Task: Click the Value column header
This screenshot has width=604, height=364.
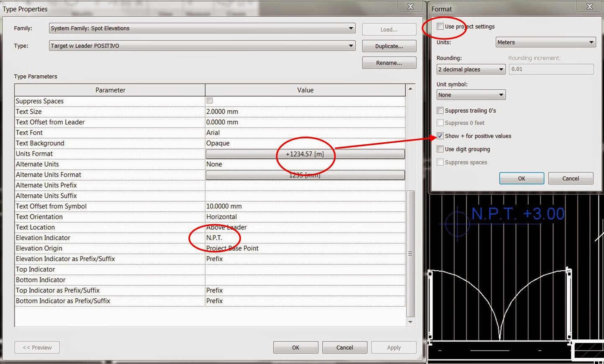Action: tap(305, 90)
